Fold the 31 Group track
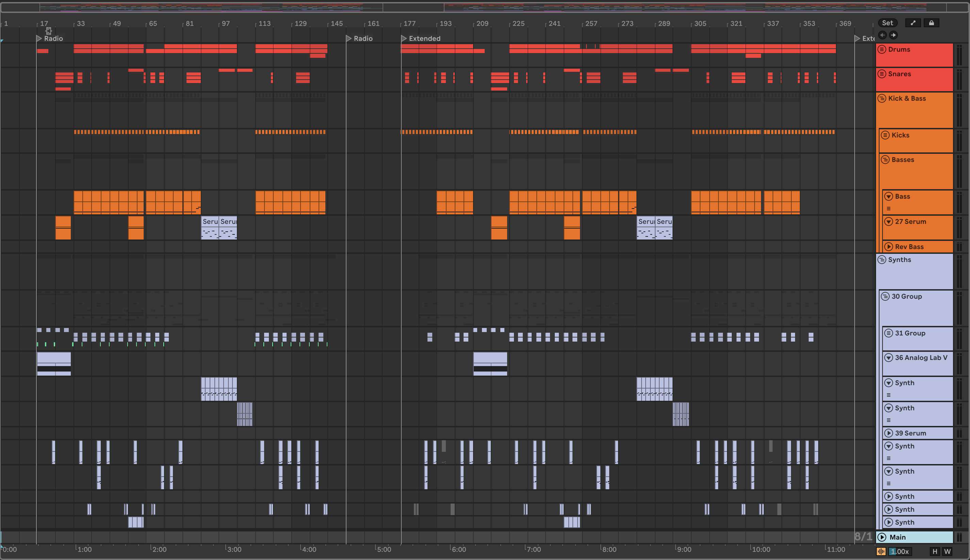The width and height of the screenshot is (970, 560). click(x=888, y=333)
